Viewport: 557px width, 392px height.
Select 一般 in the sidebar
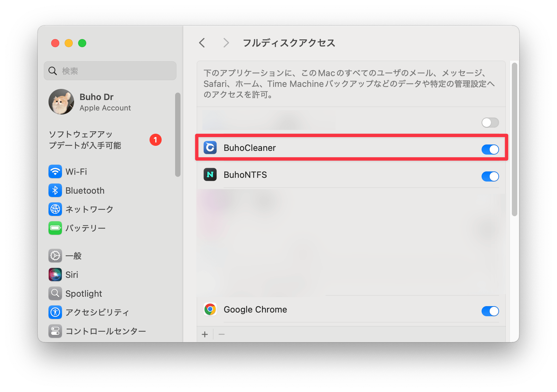click(73, 256)
